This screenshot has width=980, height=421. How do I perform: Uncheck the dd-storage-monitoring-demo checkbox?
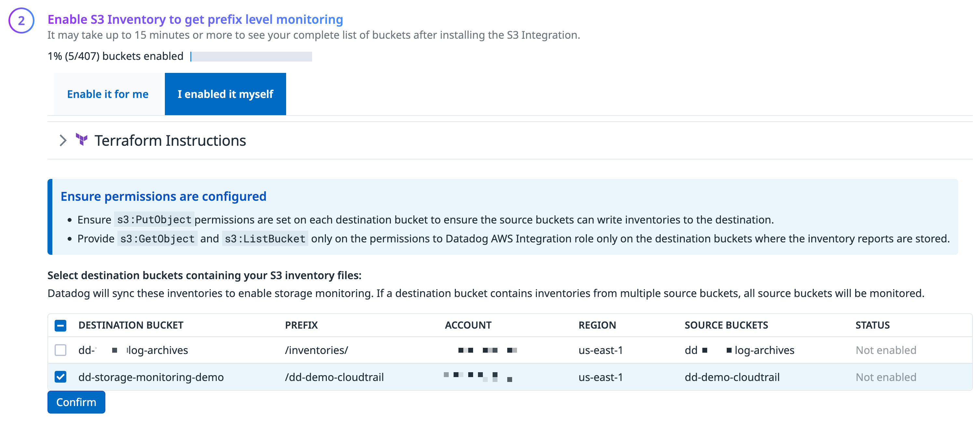pos(60,377)
